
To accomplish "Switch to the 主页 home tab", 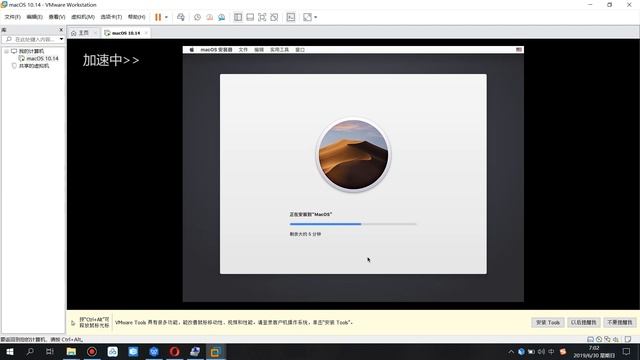I will click(83, 33).
